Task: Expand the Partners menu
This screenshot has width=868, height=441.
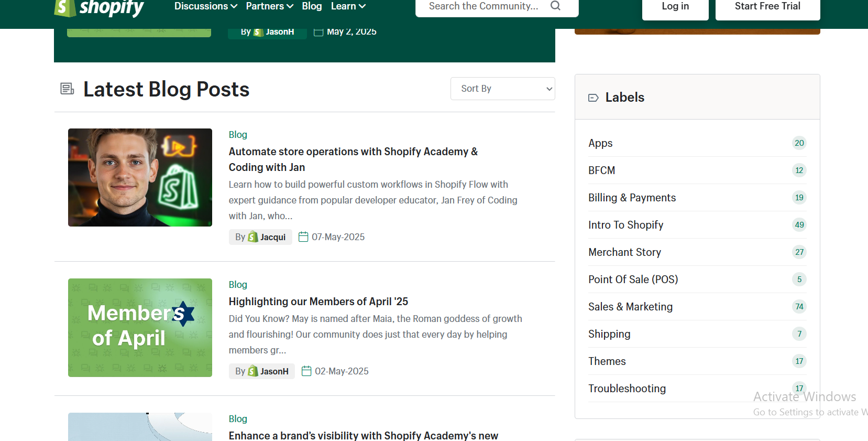Action: tap(270, 6)
